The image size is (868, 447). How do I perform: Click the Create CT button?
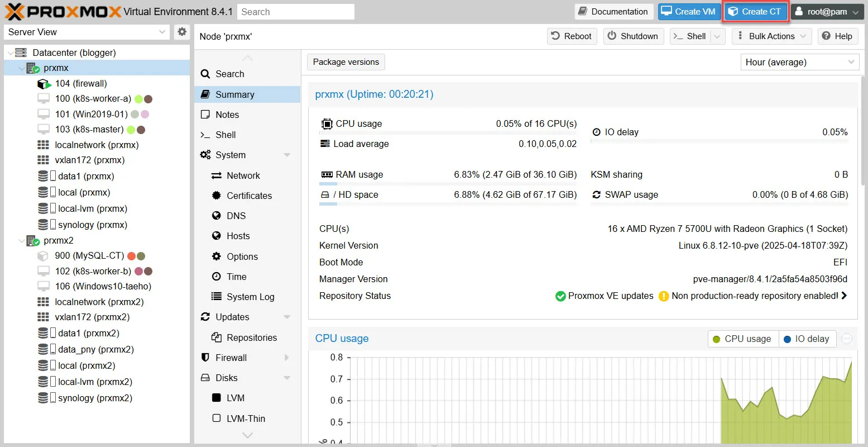pos(755,12)
